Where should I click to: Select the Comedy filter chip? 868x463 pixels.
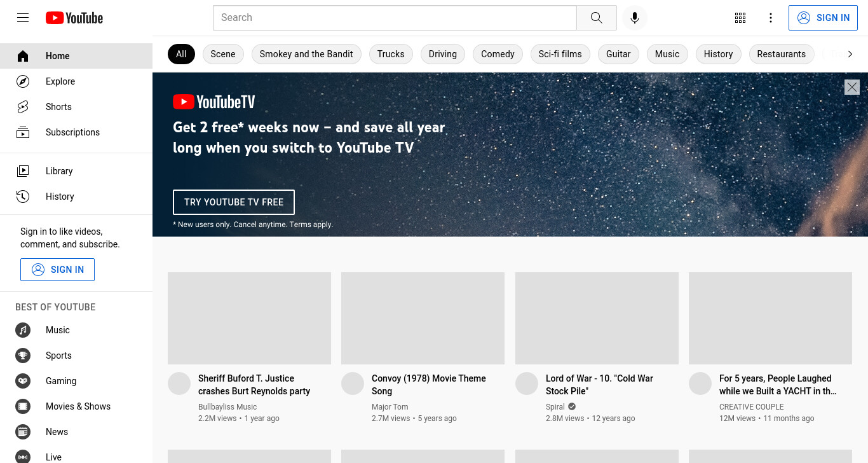pos(498,54)
